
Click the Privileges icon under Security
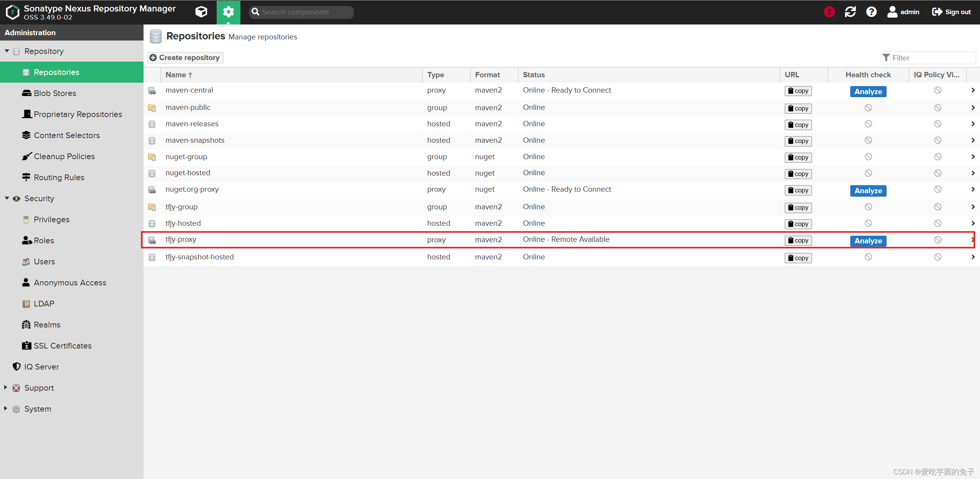[x=26, y=219]
